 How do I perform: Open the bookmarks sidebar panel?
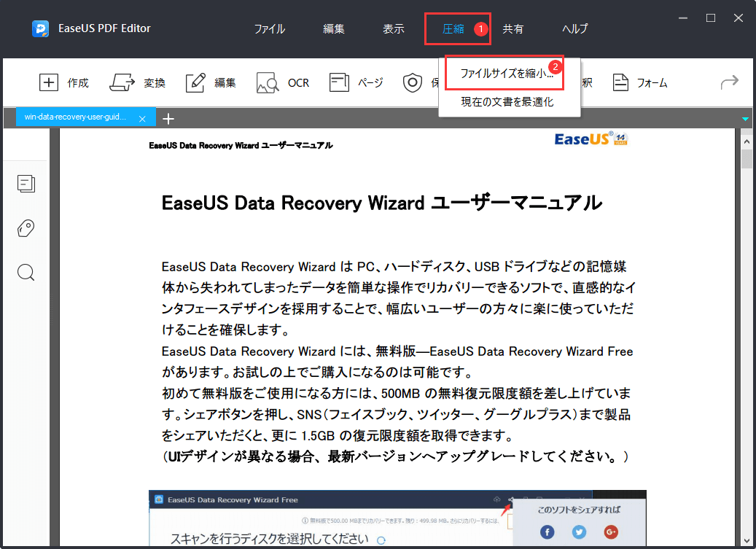26,228
